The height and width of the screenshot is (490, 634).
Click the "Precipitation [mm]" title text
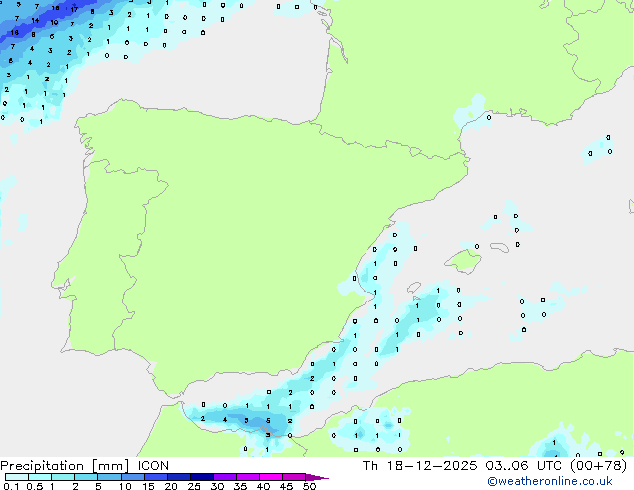pyautogui.click(x=65, y=466)
